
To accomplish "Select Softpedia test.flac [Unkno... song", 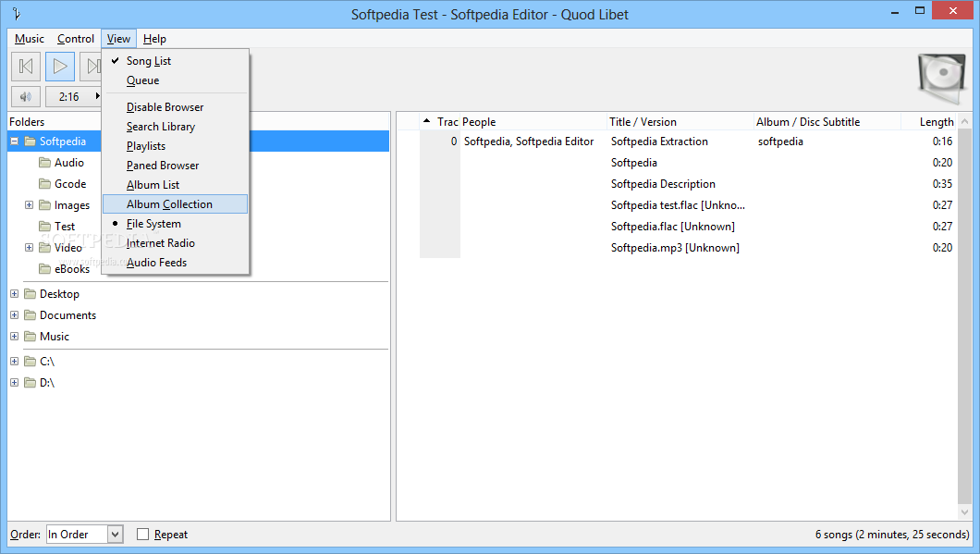I will [677, 205].
